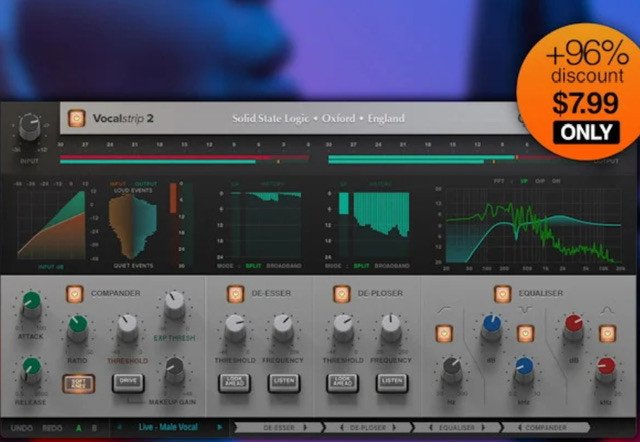Toggle the Equaliser section power button
Viewport: 640px width, 442px height.
click(502, 293)
